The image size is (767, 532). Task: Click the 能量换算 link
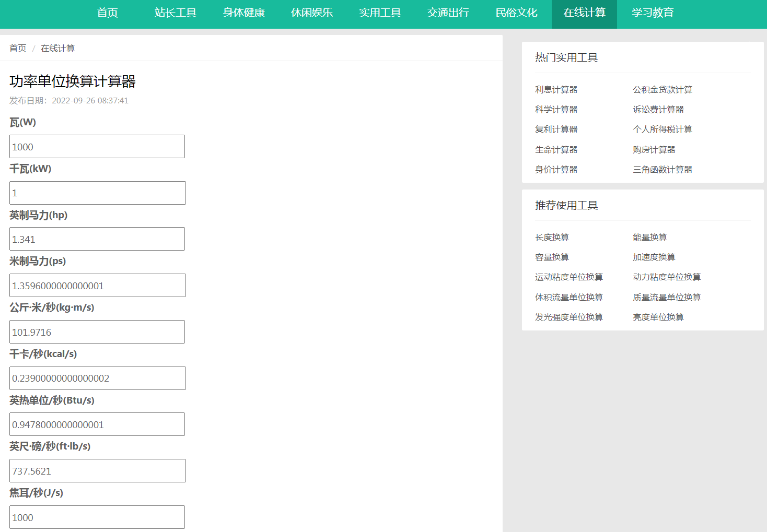tap(649, 238)
